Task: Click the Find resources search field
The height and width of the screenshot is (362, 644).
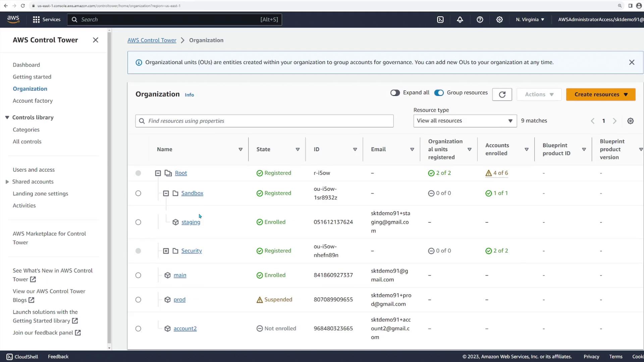Action: 264,121
